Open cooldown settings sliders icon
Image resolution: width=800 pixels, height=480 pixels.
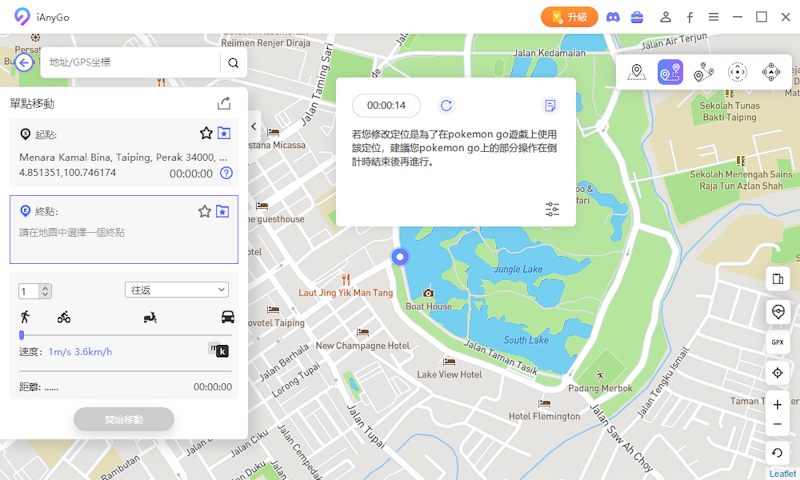click(x=552, y=209)
